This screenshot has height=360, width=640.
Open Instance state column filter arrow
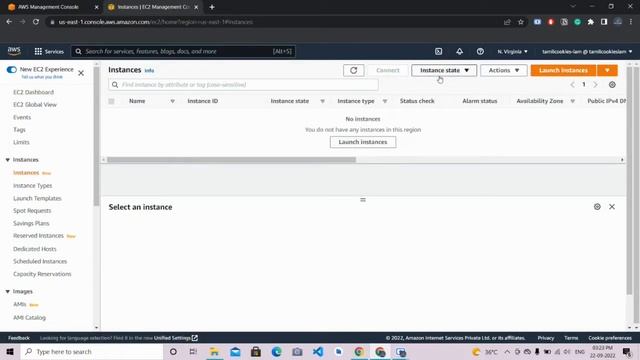tap(322, 101)
